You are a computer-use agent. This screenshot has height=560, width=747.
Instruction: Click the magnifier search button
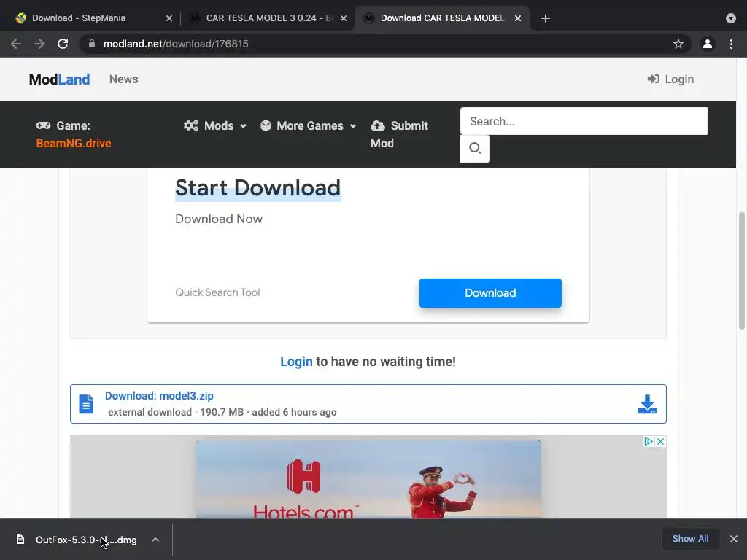474,149
